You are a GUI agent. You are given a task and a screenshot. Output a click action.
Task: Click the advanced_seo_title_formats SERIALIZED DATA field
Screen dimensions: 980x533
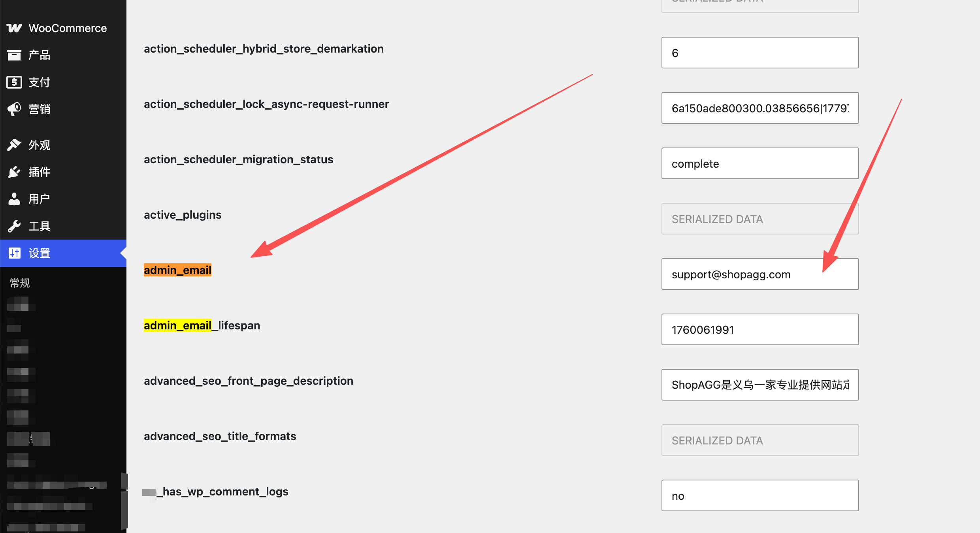pyautogui.click(x=760, y=440)
